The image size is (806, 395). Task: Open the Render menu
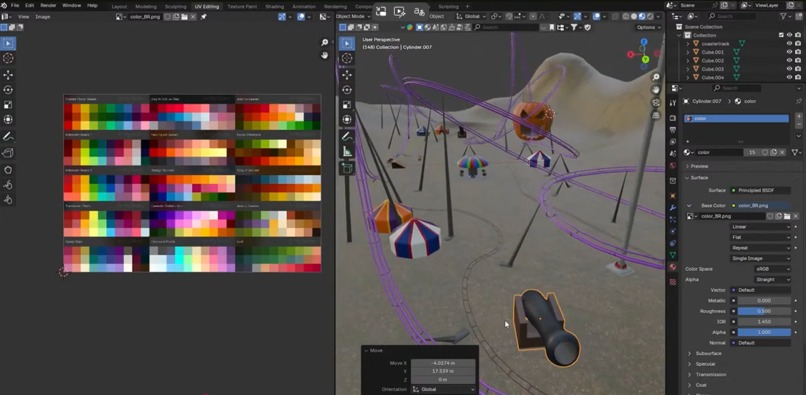click(x=48, y=5)
